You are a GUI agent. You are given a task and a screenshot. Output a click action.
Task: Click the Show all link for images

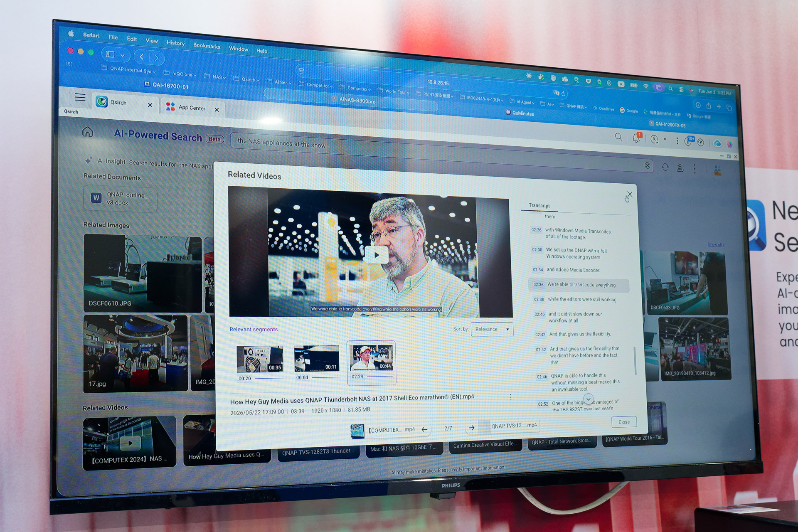pos(716,244)
